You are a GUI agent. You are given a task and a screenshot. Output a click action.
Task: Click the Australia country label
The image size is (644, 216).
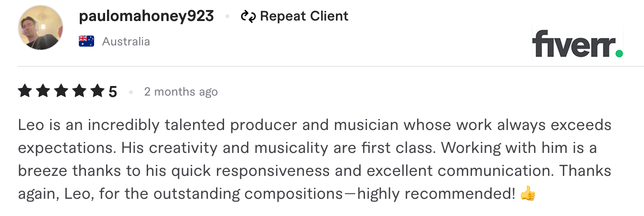(x=126, y=42)
